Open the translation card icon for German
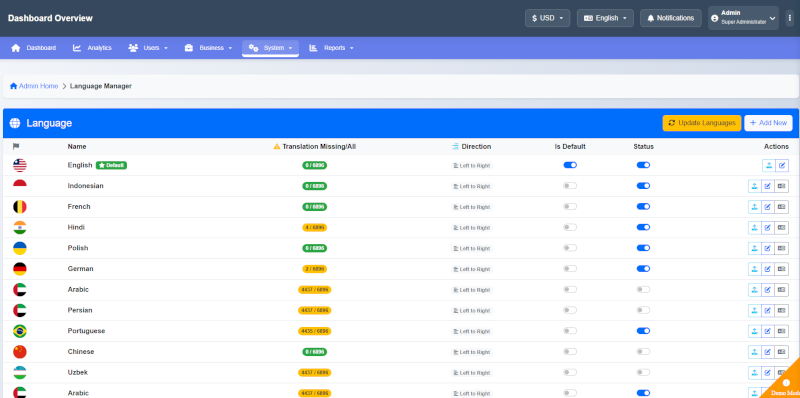The width and height of the screenshot is (800, 398). (x=782, y=269)
